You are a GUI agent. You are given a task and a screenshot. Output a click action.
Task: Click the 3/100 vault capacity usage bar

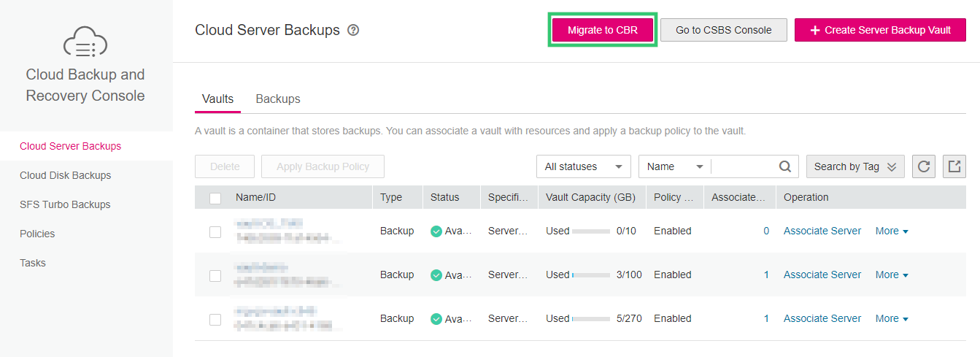click(x=591, y=275)
